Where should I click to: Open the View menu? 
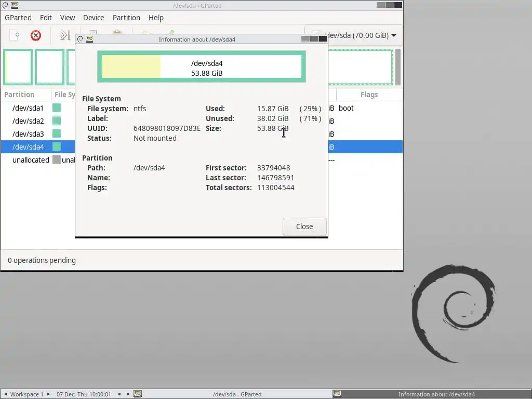pyautogui.click(x=68, y=18)
